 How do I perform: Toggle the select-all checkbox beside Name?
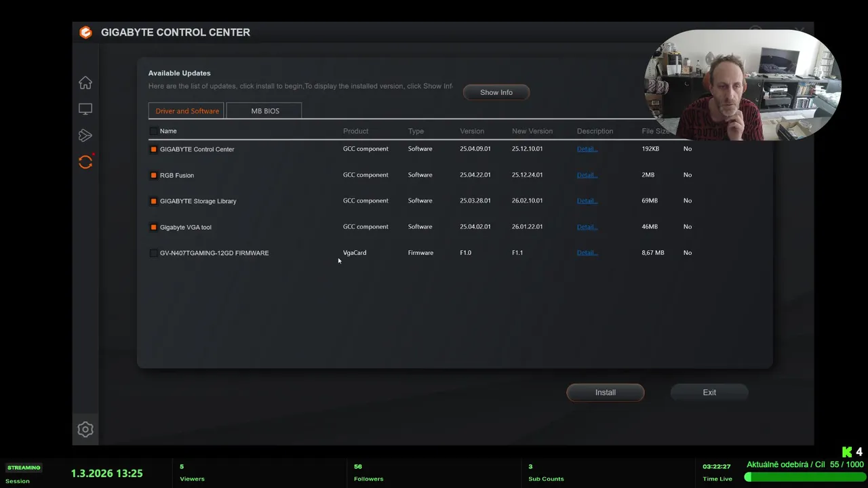coord(153,131)
